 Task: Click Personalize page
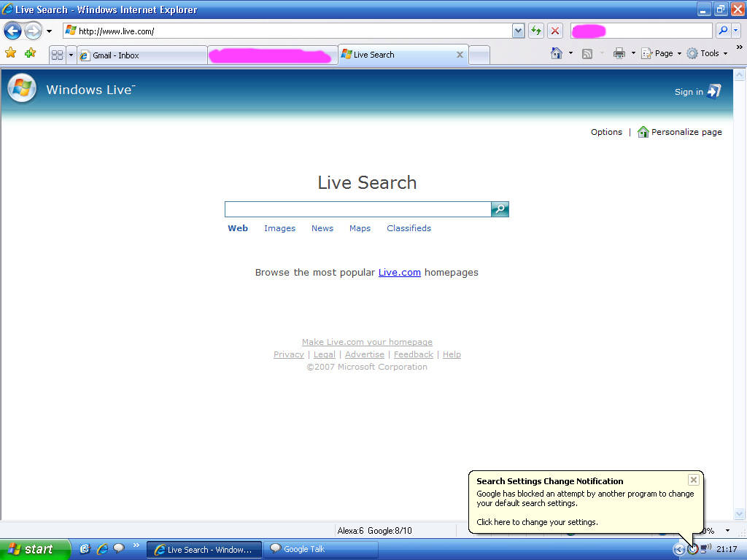click(x=679, y=132)
